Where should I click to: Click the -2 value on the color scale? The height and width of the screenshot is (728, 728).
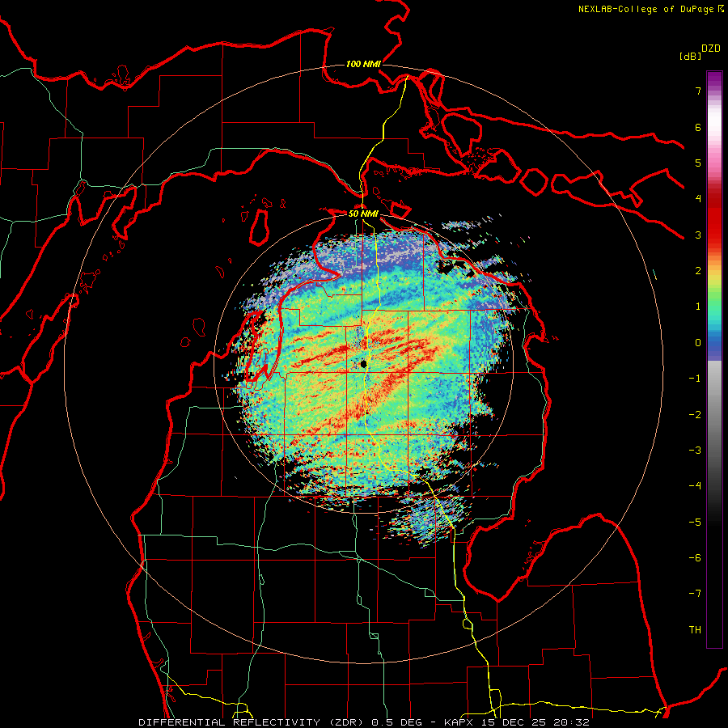point(695,415)
